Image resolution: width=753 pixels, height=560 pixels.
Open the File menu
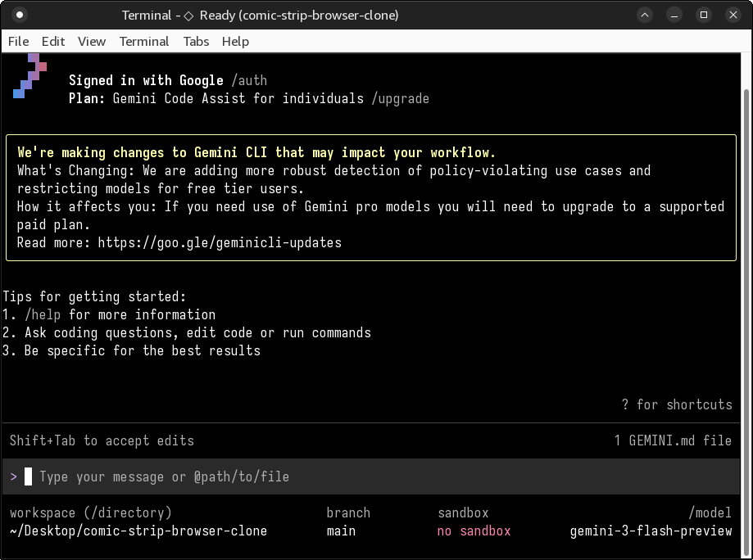click(18, 41)
